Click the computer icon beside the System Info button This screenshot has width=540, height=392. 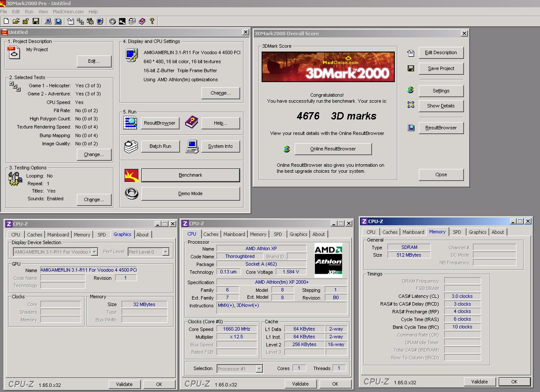(192, 146)
